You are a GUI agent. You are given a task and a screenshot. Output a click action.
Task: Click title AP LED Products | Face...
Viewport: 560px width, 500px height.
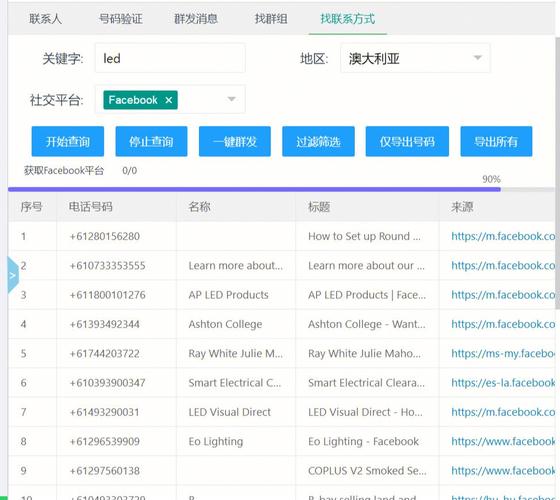pos(367,295)
